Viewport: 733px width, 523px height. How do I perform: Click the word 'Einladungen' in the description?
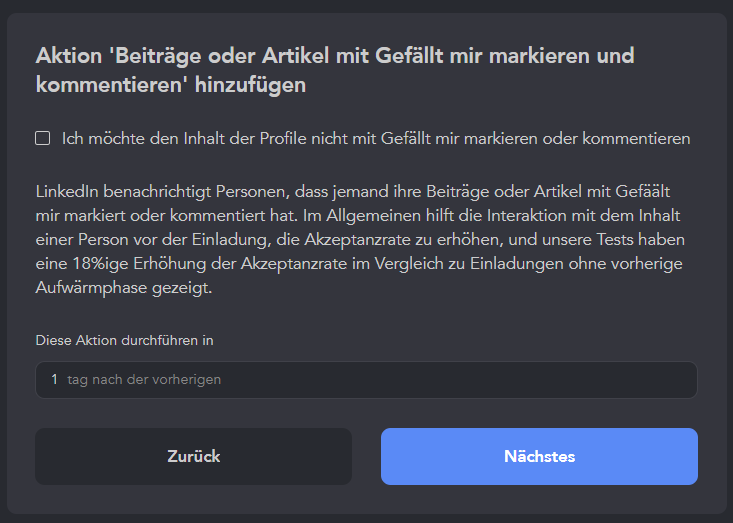(x=517, y=264)
